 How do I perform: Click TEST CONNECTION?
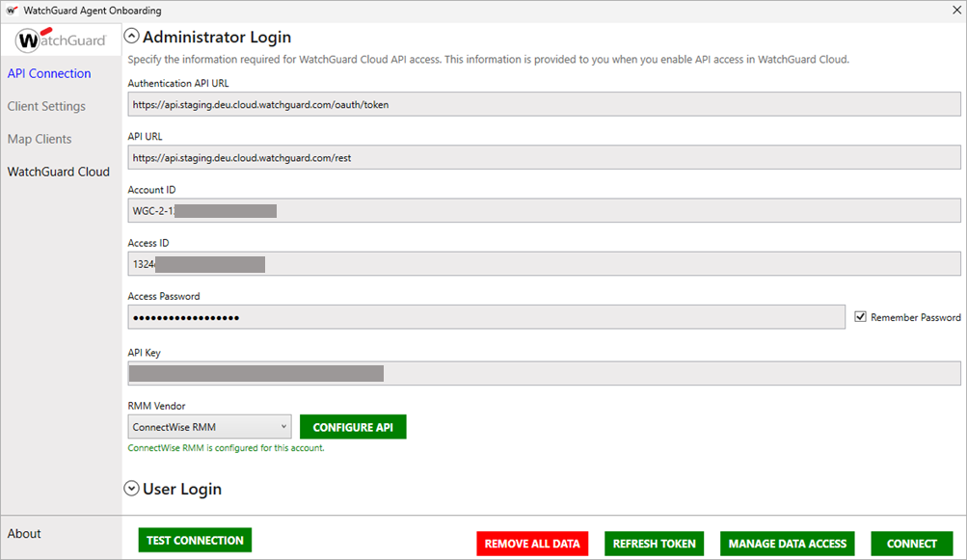pyautogui.click(x=195, y=540)
